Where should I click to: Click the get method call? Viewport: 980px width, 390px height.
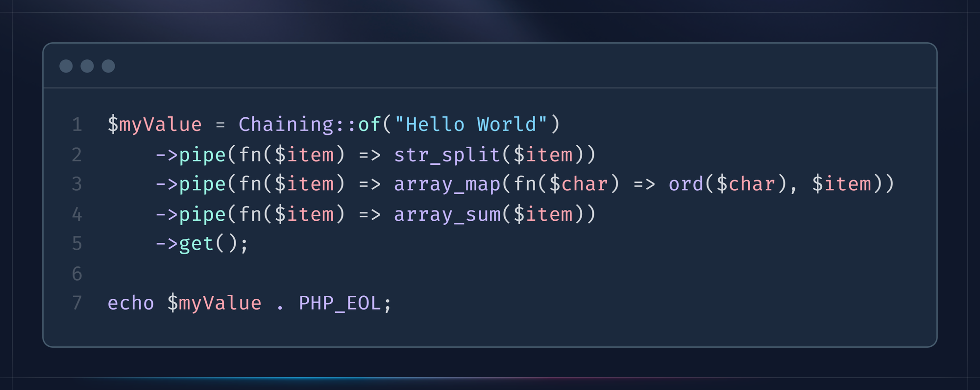coord(196,244)
